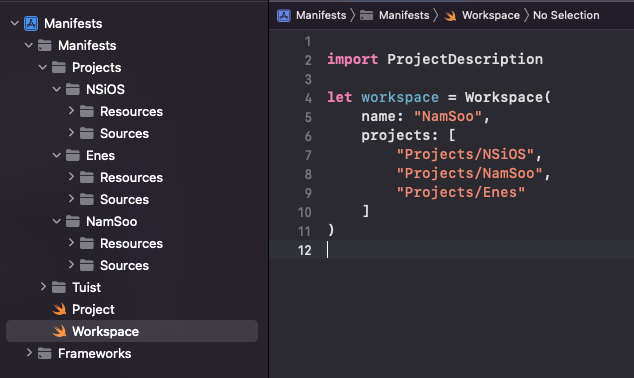Collapse the NamSoo folder chevron

57,221
